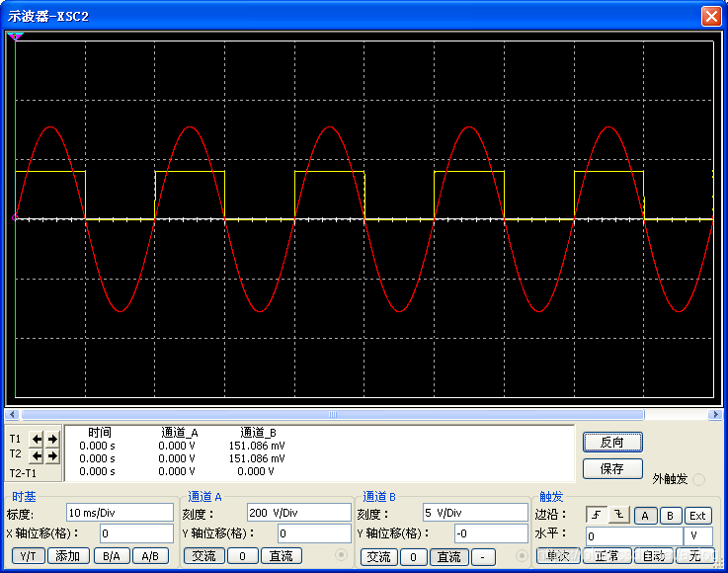This screenshot has height=573, width=728.
Task: Select trigger source A
Action: tap(645, 516)
